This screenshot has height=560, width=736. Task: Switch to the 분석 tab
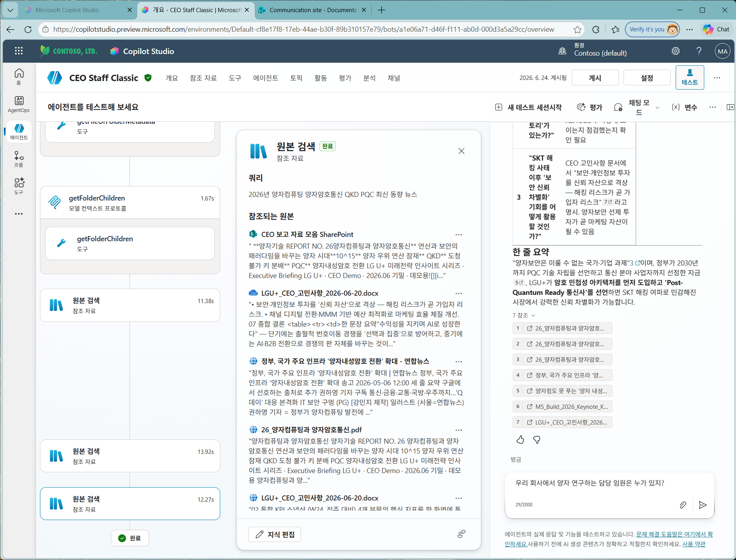pos(369,78)
